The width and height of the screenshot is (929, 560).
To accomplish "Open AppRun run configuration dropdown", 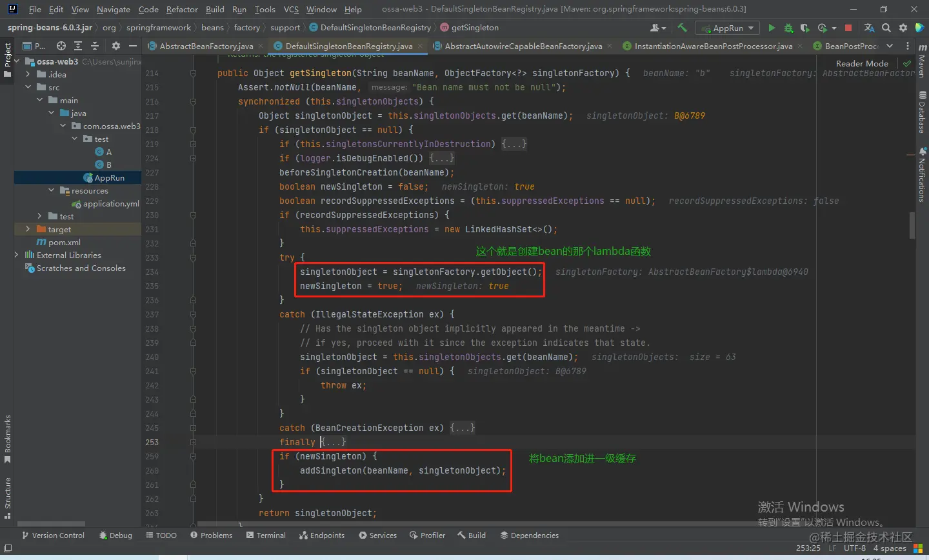I will [x=726, y=28].
